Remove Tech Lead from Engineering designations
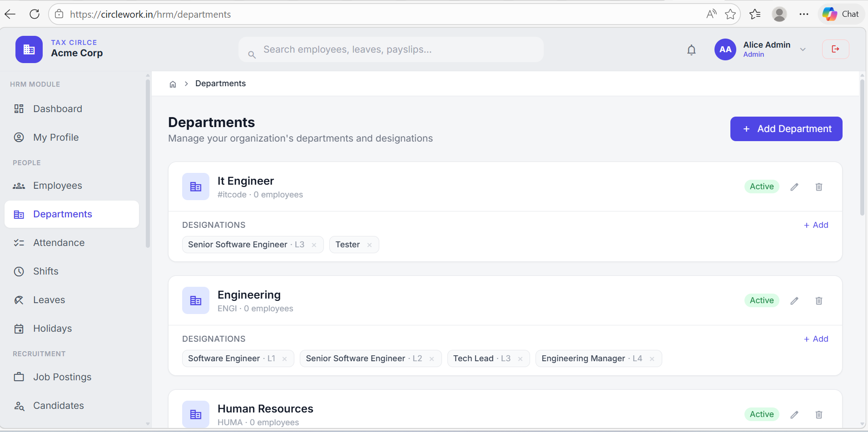Screen dimensions: 868x432 [x=520, y=358]
